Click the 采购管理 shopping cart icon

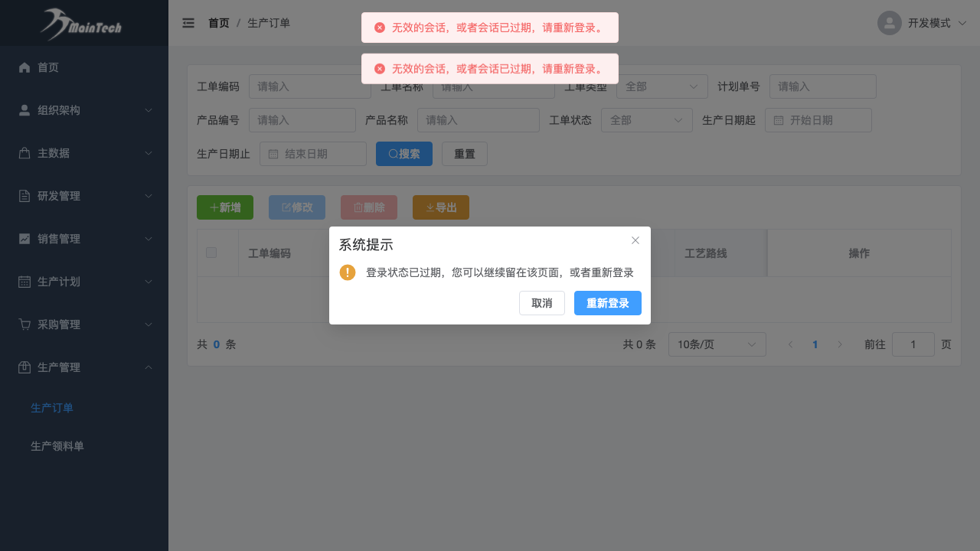tap(24, 324)
